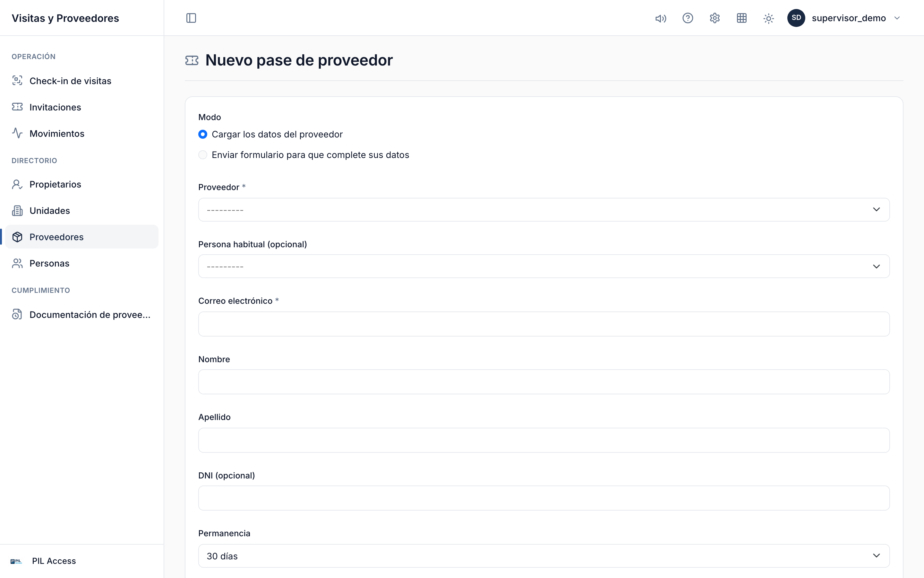The image size is (924, 578).
Task: Focus the Nombre input field
Action: pos(544,381)
